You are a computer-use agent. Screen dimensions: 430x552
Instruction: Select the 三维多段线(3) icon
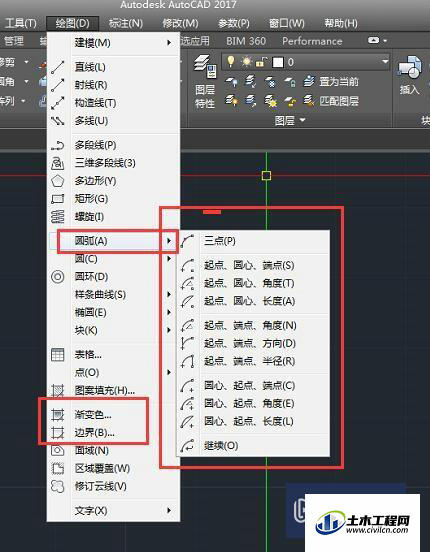tap(57, 163)
